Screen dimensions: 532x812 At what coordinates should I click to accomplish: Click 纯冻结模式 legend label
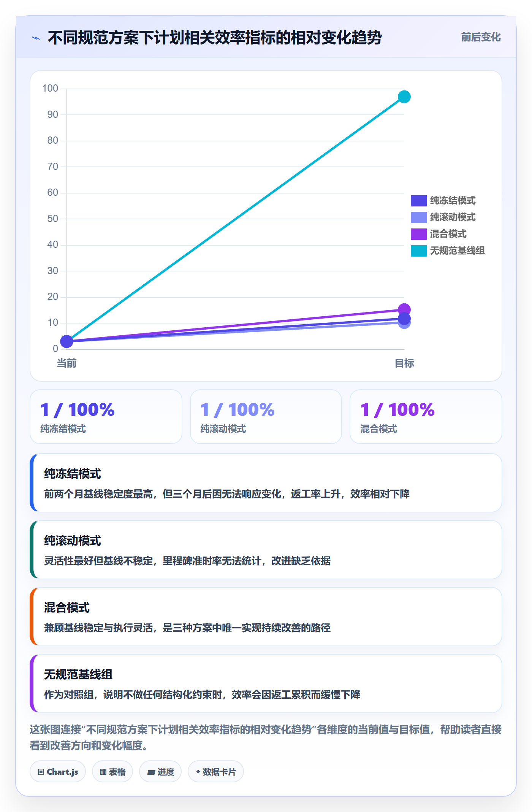[x=453, y=201]
